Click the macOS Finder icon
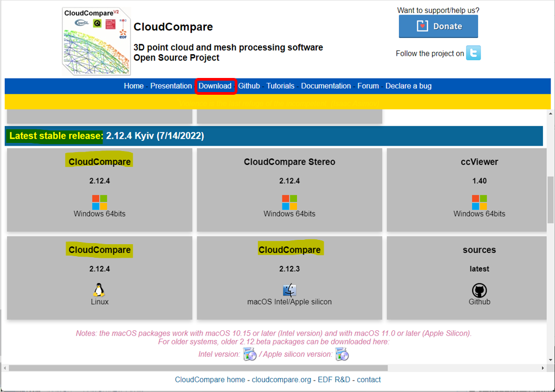This screenshot has height=392, width=555. [289, 290]
